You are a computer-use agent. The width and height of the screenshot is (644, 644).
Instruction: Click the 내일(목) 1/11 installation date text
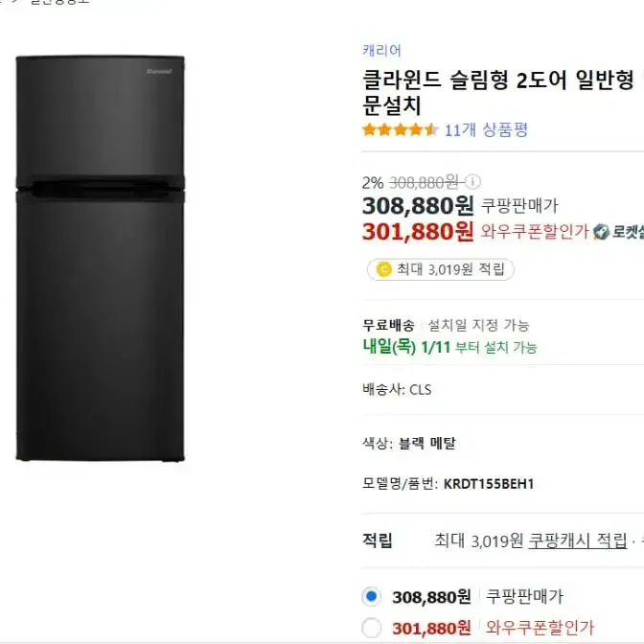pyautogui.click(x=406, y=347)
